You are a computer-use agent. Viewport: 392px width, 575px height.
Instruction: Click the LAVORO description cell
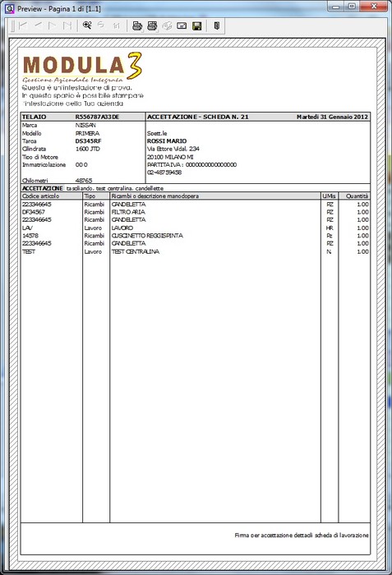tap(122, 228)
